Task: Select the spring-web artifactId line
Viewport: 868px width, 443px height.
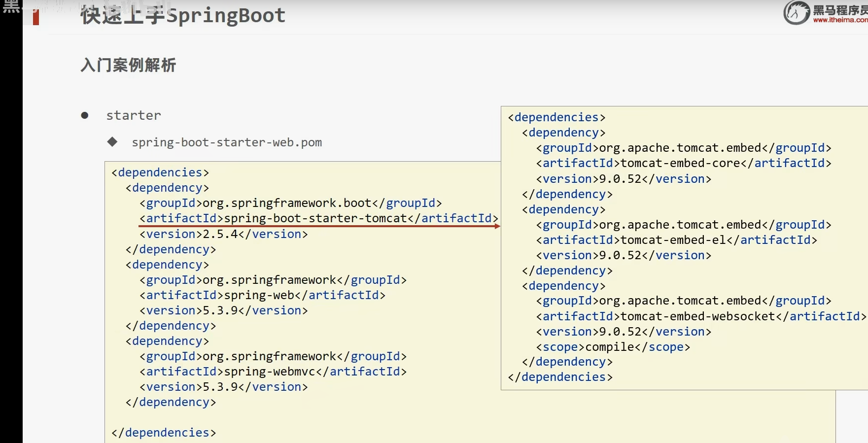Action: tap(262, 295)
